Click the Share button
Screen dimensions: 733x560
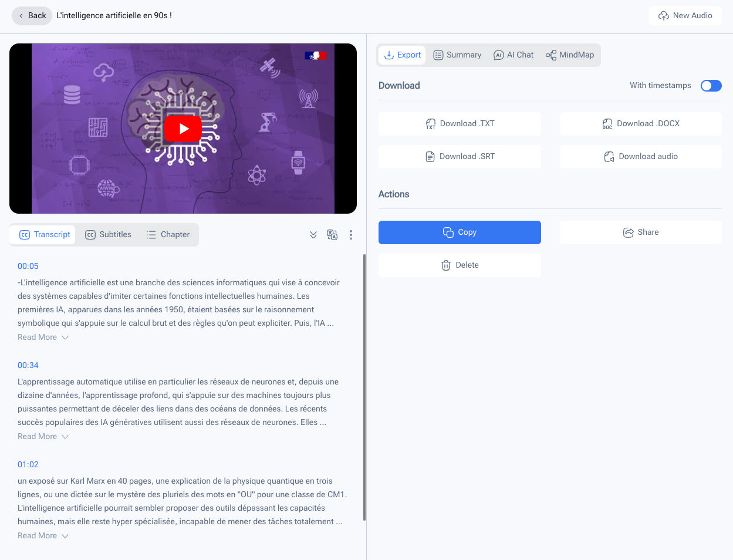[640, 232]
